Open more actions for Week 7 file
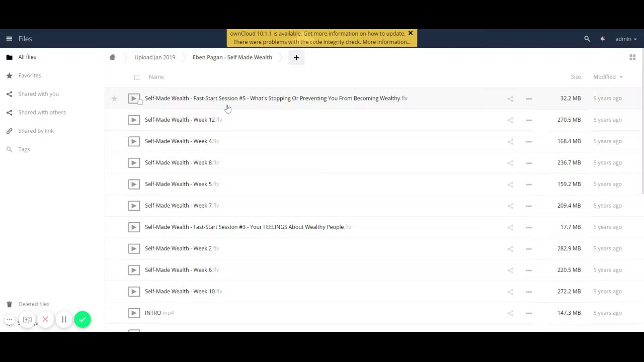 [529, 206]
